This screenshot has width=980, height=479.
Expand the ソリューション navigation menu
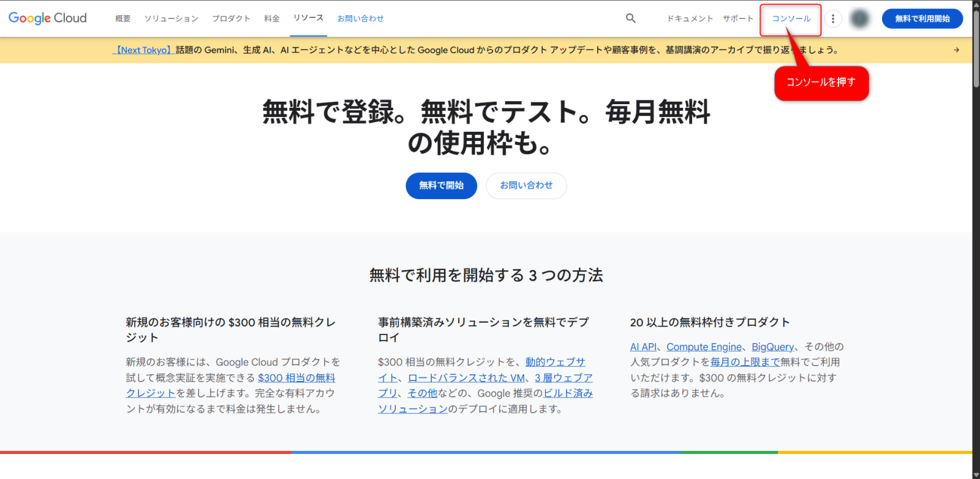pos(171,19)
